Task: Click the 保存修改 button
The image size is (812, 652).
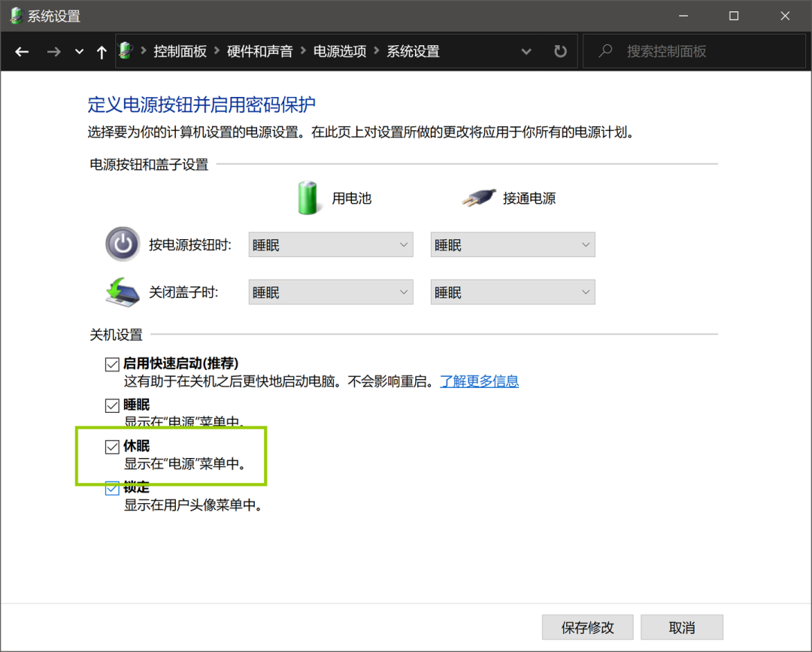Action: [587, 628]
